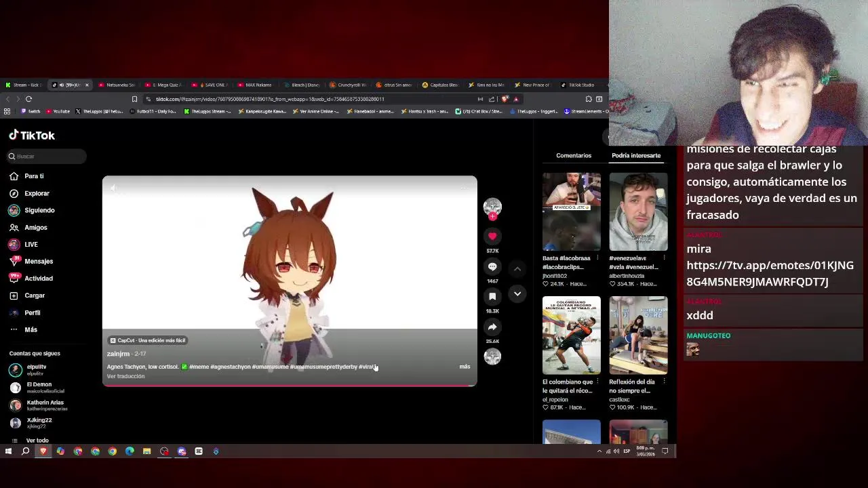Open the El Demon followed account
The image size is (868, 488).
[37, 387]
